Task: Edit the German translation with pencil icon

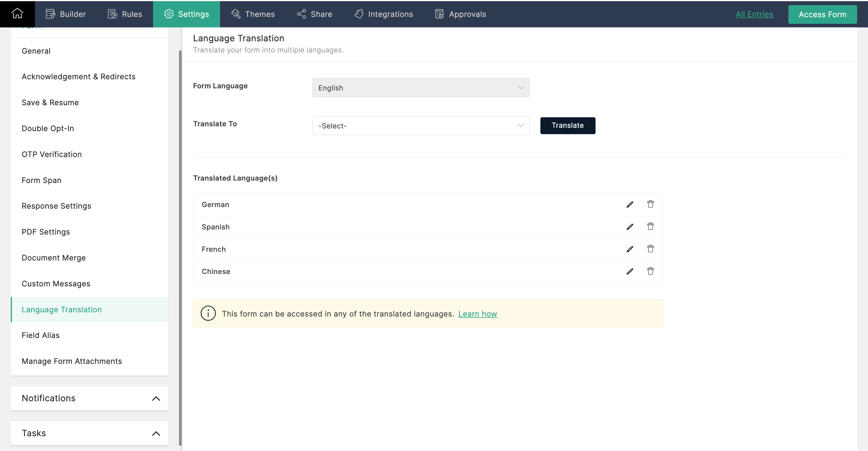Action: pos(629,205)
